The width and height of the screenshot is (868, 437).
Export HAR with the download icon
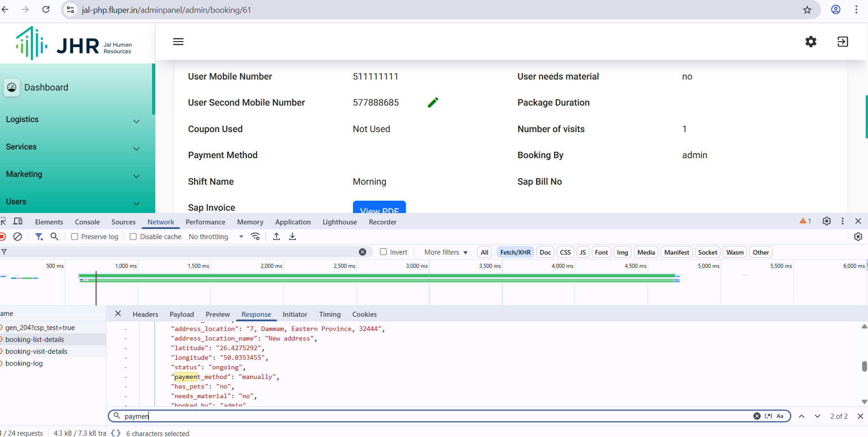293,236
